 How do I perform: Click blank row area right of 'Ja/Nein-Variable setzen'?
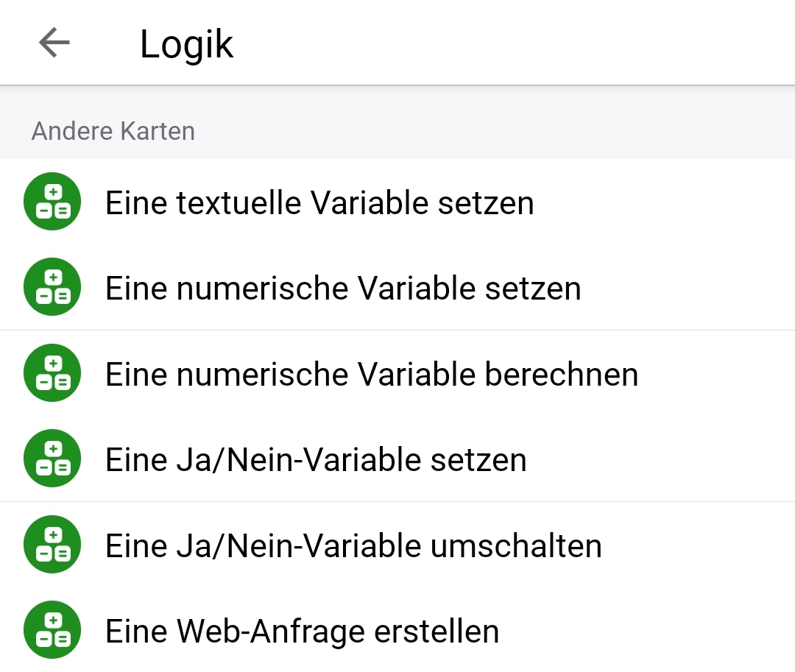click(x=662, y=460)
